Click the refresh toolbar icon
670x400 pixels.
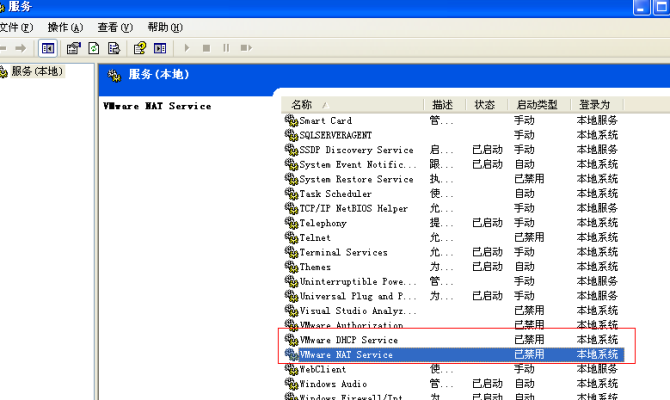pyautogui.click(x=94, y=48)
